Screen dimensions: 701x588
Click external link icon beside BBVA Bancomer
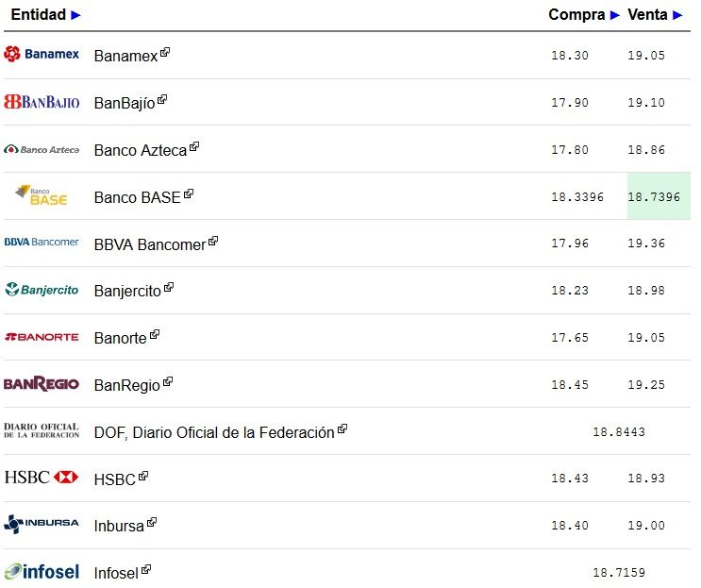(213, 241)
